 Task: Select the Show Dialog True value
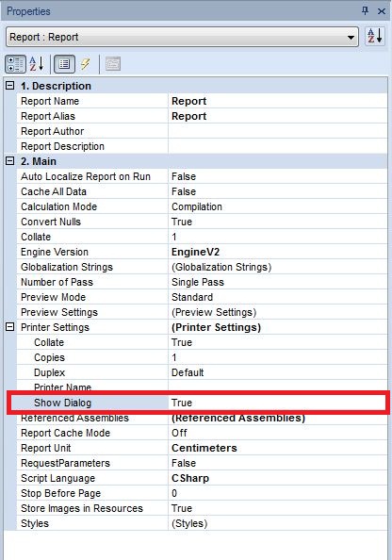tap(277, 403)
